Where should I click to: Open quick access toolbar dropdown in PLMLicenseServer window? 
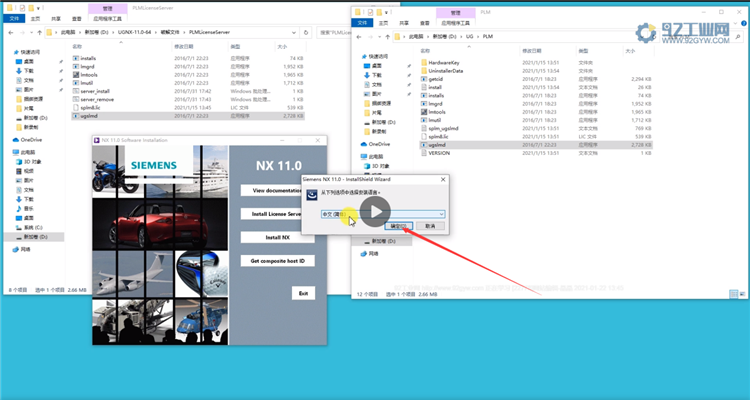click(x=39, y=8)
